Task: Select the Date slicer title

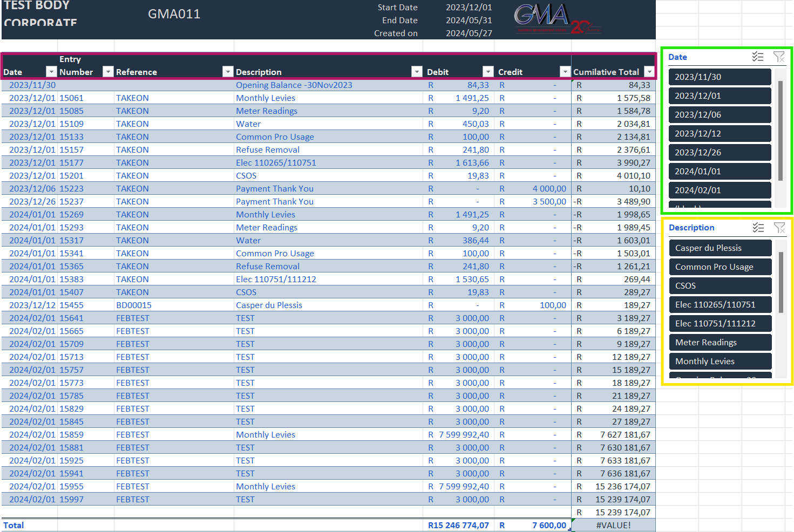Action: (677, 57)
